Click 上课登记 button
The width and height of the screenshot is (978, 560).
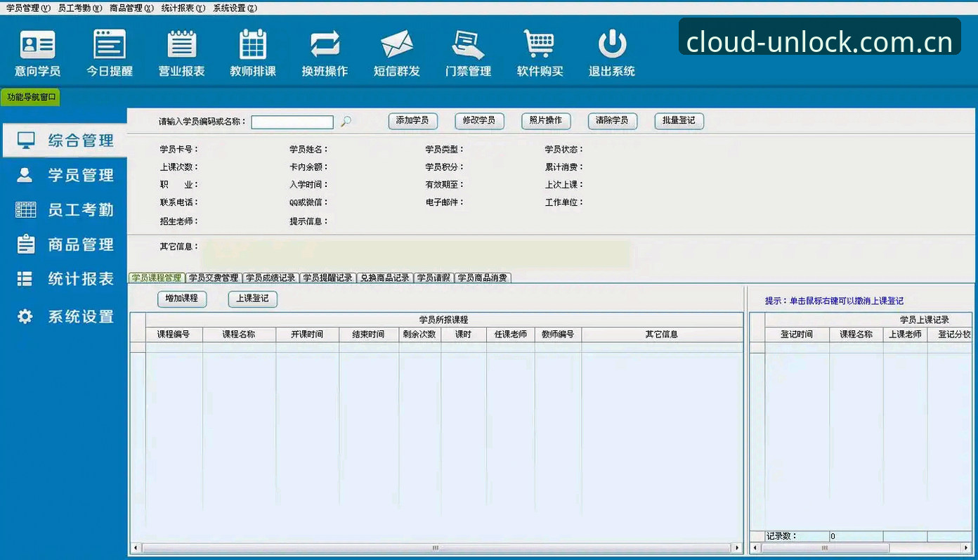pos(253,299)
